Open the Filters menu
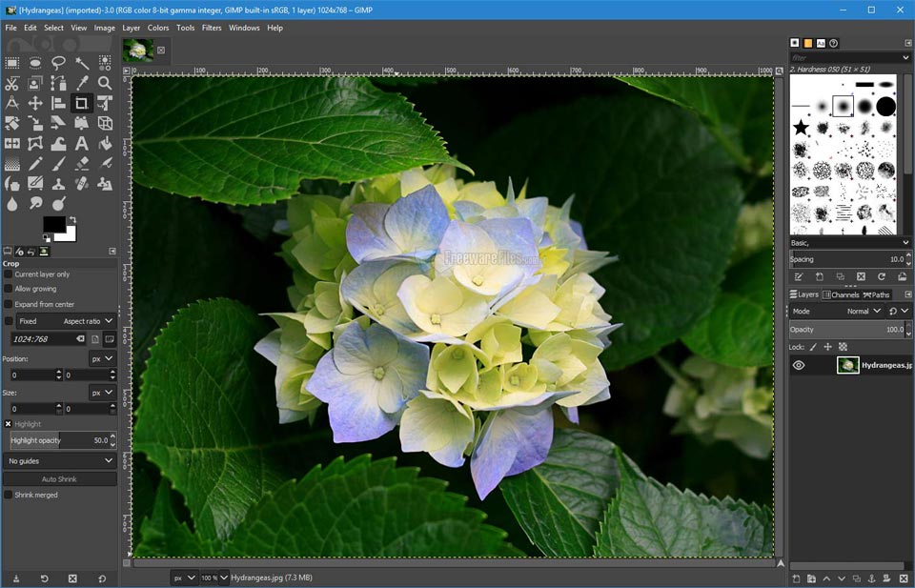This screenshot has width=915, height=588. [x=211, y=28]
